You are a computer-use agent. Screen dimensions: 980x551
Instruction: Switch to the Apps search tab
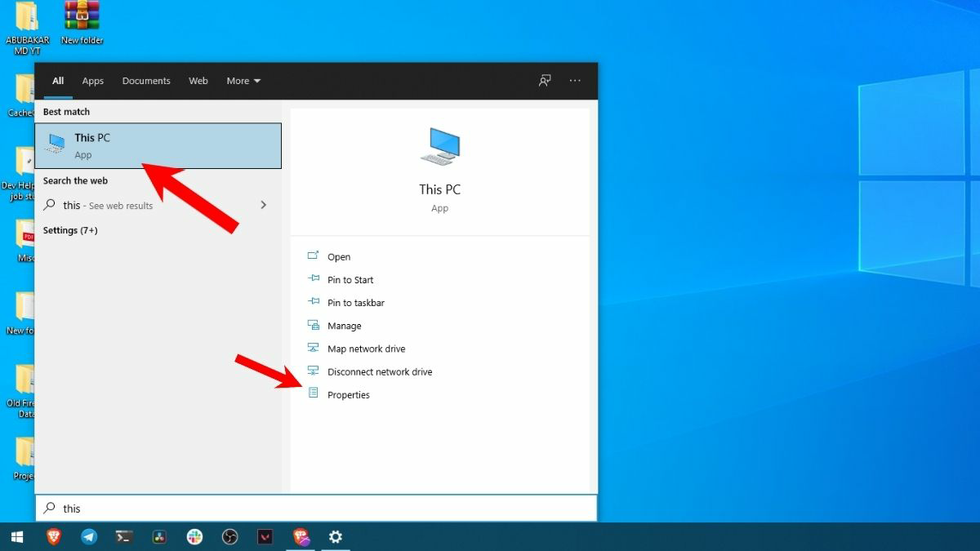(x=93, y=81)
